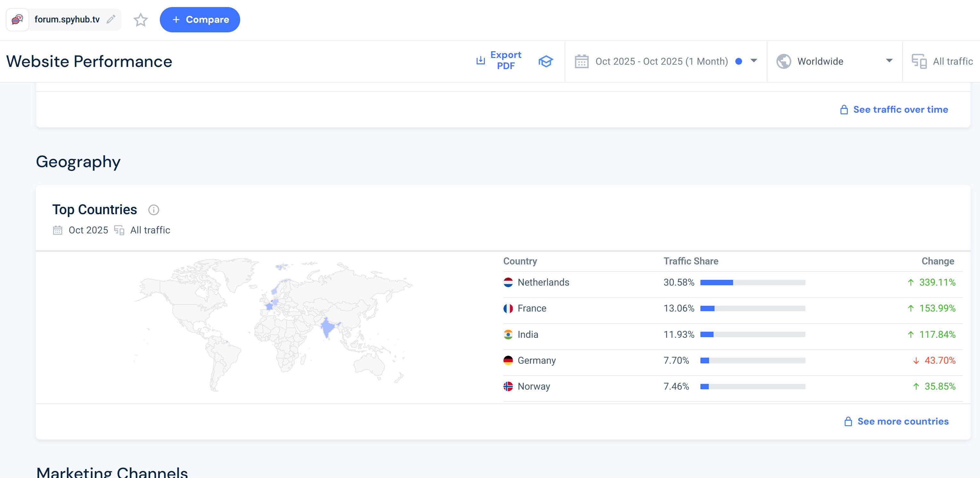Click the Traffic Share column header
The width and height of the screenshot is (980, 478).
tap(690, 261)
